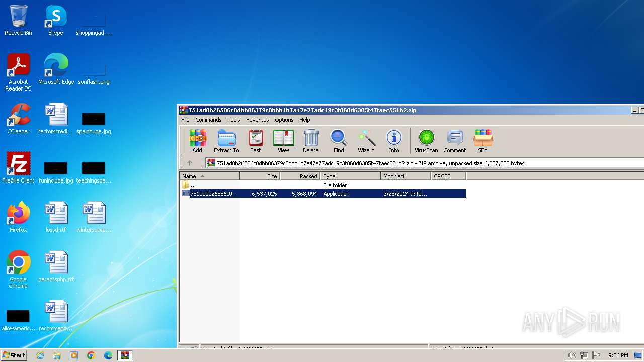This screenshot has height=362, width=644.
Task: Click the Delete trash can icon
Action: [311, 141]
